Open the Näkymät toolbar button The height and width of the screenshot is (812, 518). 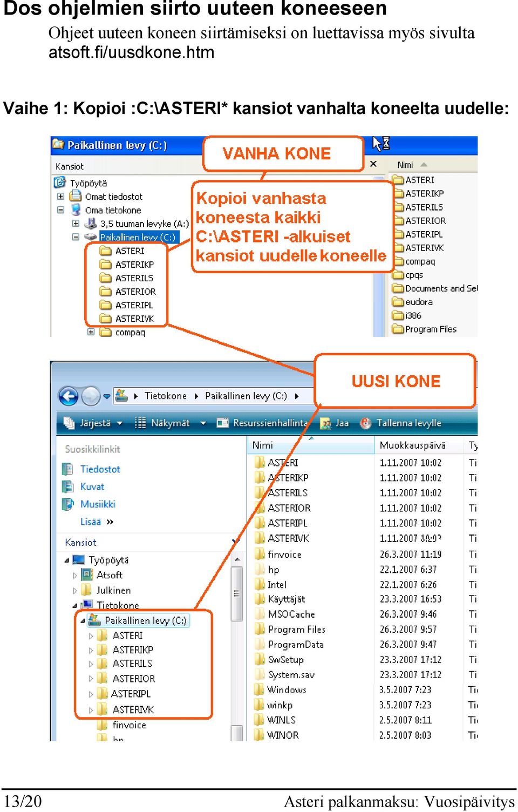click(162, 423)
